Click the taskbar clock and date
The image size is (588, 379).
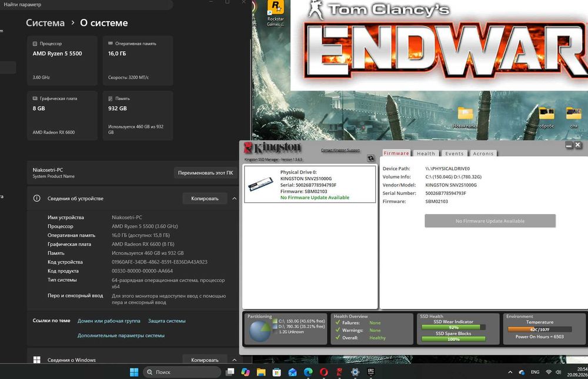point(577,372)
